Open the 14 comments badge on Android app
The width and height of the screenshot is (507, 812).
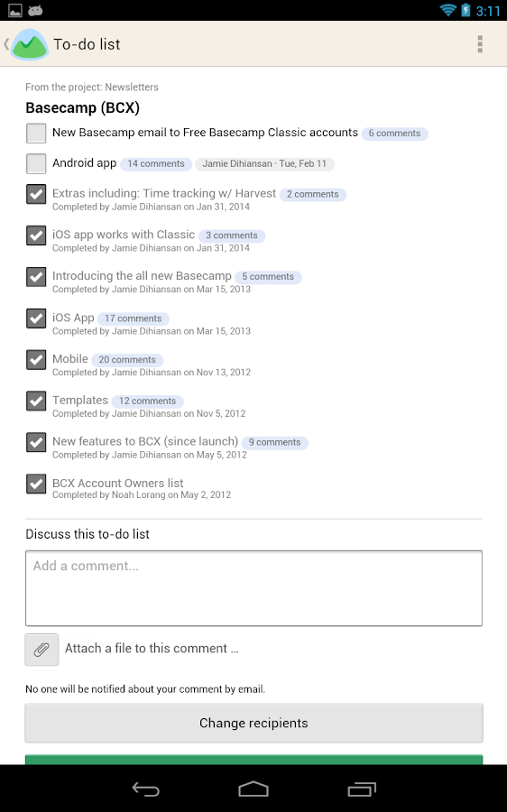(156, 164)
